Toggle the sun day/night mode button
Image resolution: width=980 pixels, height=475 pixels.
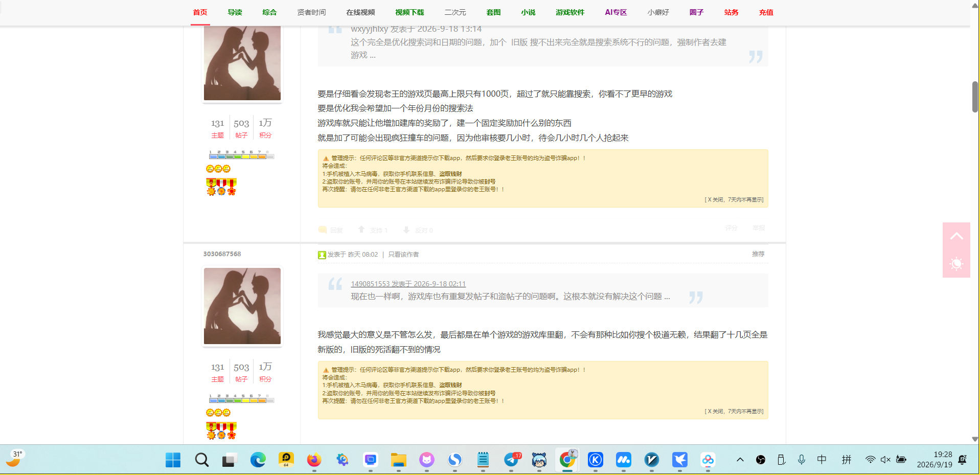[956, 264]
